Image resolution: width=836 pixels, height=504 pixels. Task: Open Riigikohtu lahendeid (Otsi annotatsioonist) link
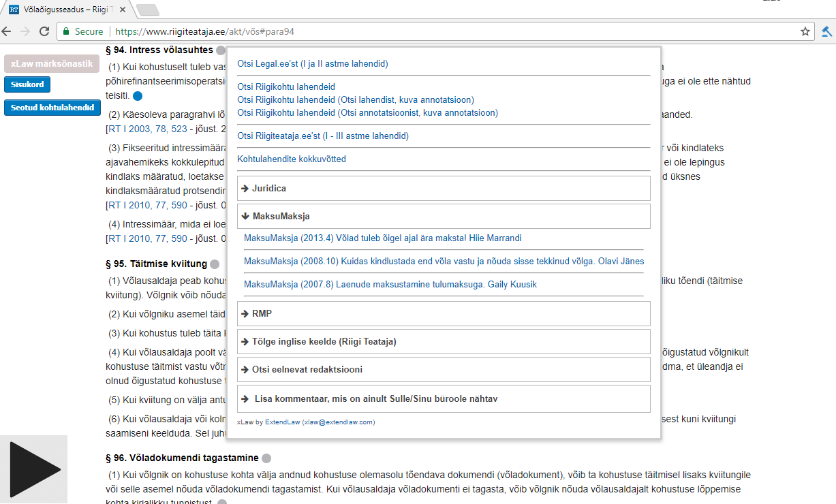coord(367,113)
